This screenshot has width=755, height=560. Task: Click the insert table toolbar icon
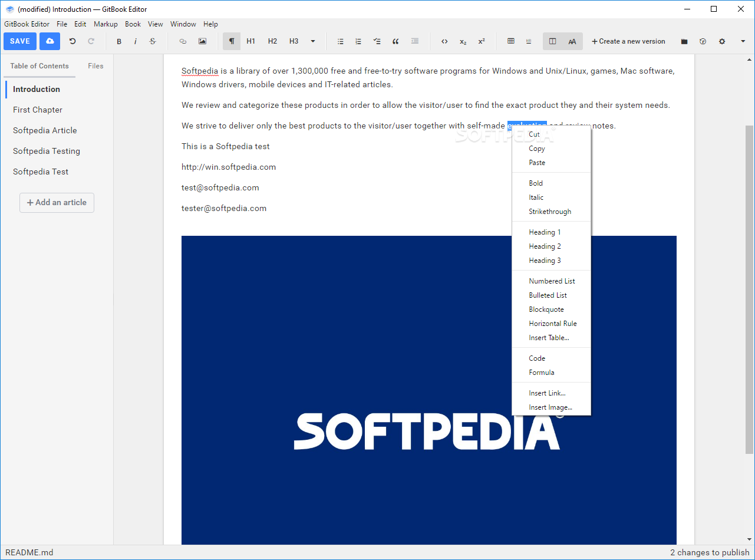coord(511,41)
